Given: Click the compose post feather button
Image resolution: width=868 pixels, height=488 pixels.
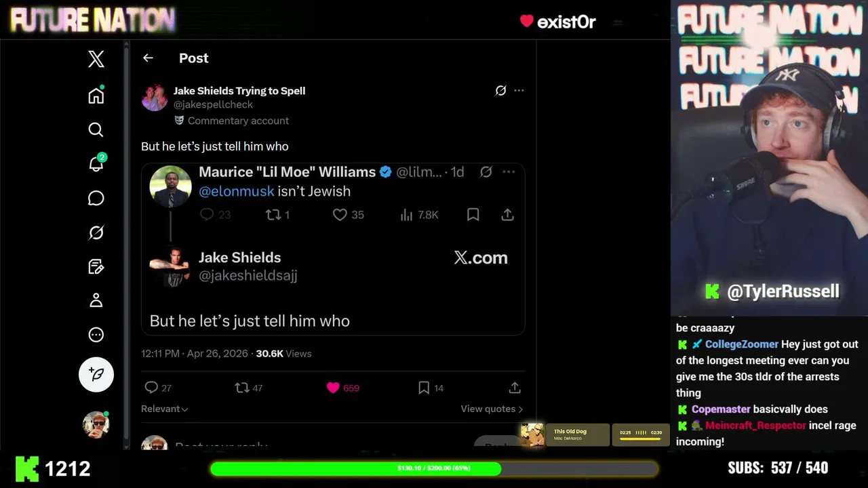Looking at the screenshot, I should pyautogui.click(x=96, y=374).
